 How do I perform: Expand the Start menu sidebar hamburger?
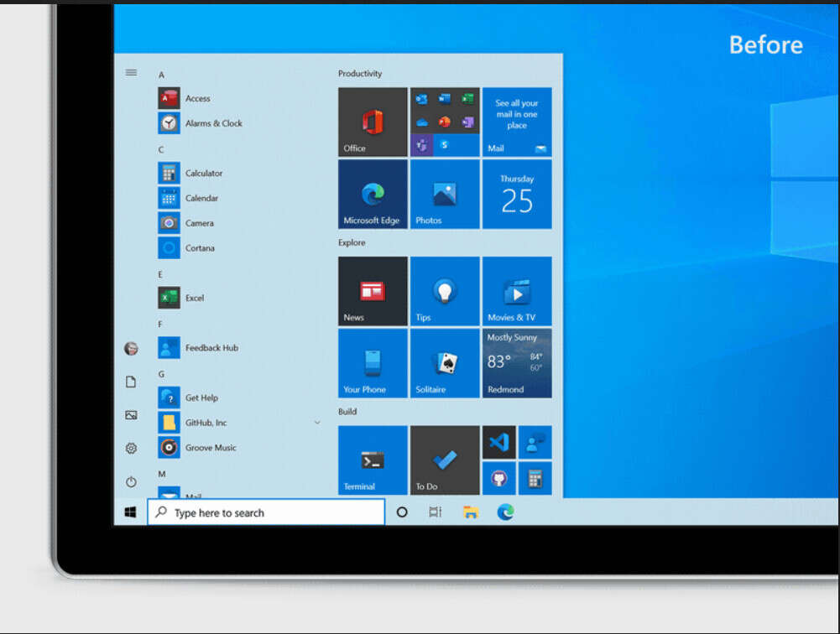tap(131, 72)
